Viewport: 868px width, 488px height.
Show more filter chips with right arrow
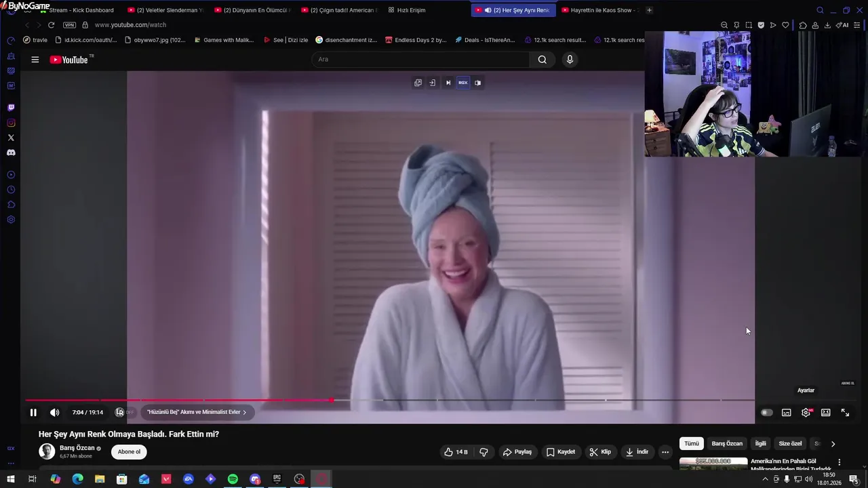[833, 443]
